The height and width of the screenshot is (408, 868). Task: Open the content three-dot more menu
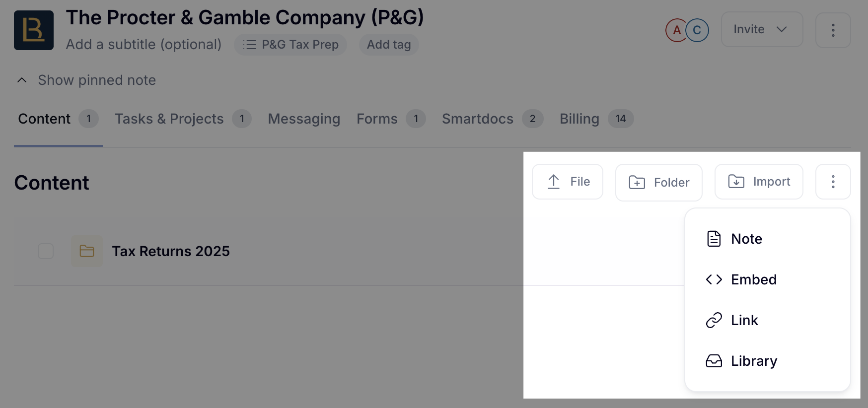833,182
